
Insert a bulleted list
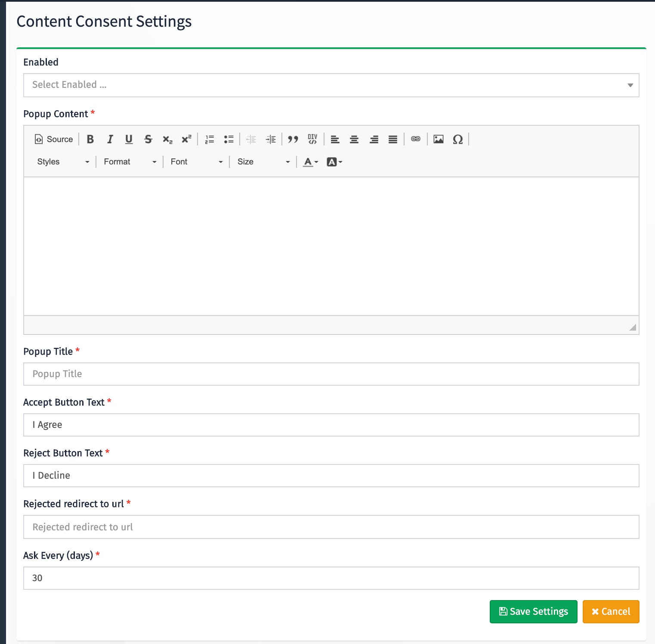coord(229,139)
